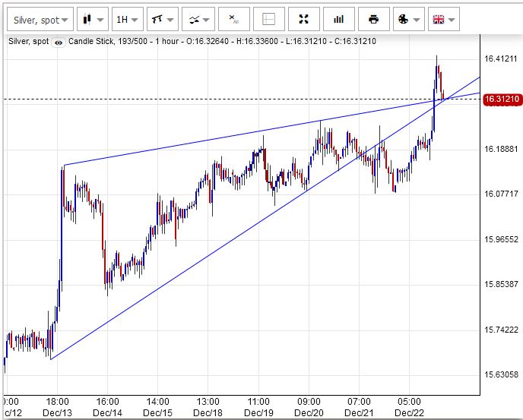Click the 05:00 Dec/22 time axis label
The width and height of the screenshot is (523, 420).
[409, 407]
